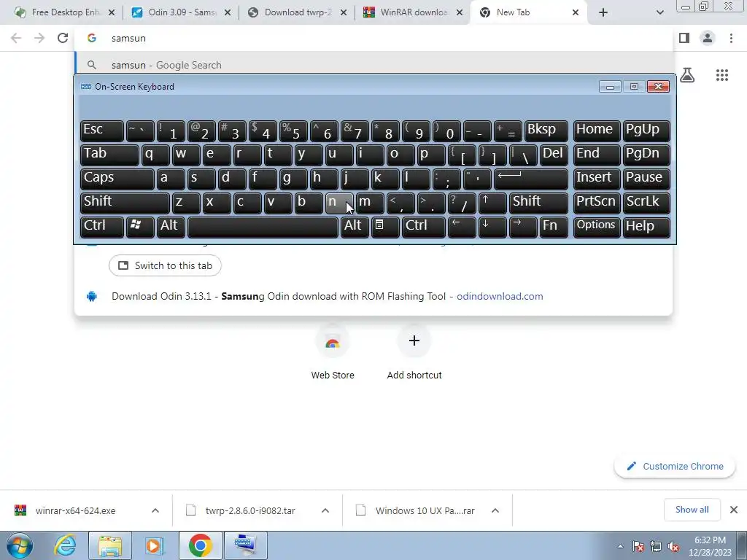
Task: Toggle the right Shift key
Action: [538, 203]
